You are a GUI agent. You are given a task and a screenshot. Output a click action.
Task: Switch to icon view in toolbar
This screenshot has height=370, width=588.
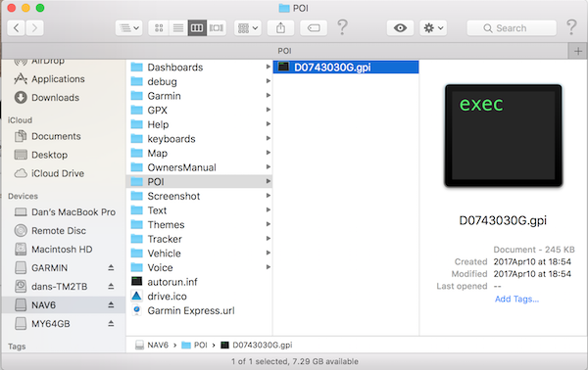point(159,28)
